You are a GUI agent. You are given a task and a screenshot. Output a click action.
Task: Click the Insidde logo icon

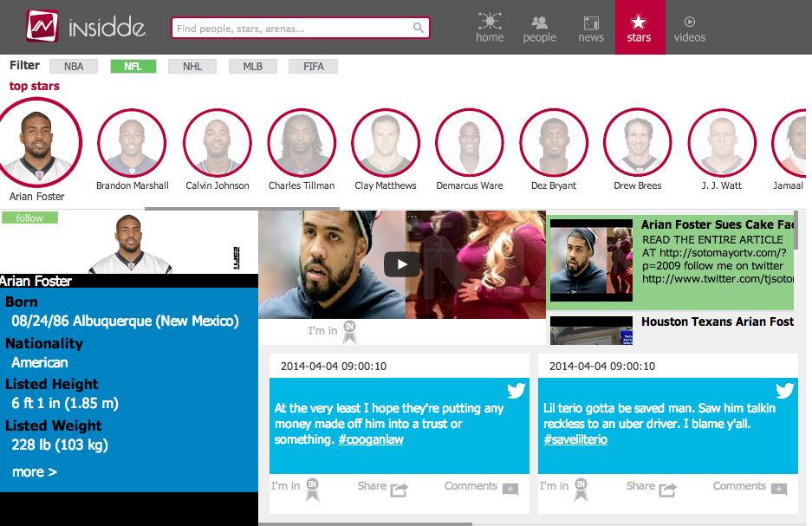pos(42,28)
